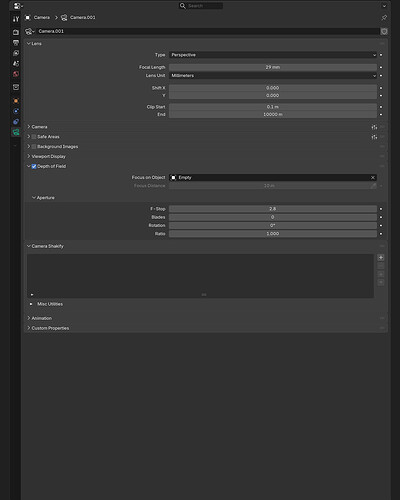Screen dimensions: 400x500
Task: Collapse the Depth of Field panel
Action: (x=29, y=166)
